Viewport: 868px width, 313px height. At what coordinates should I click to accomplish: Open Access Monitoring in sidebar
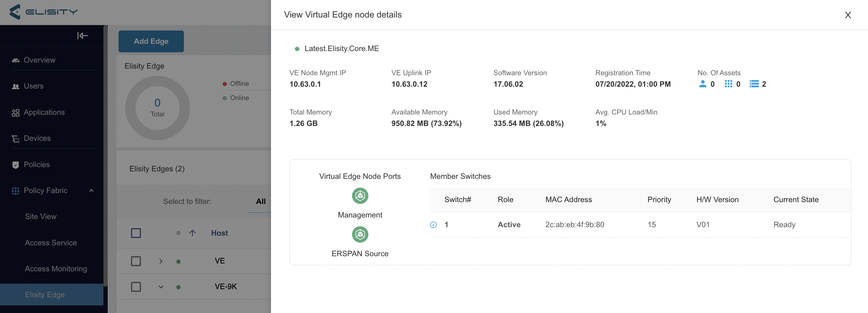point(56,269)
